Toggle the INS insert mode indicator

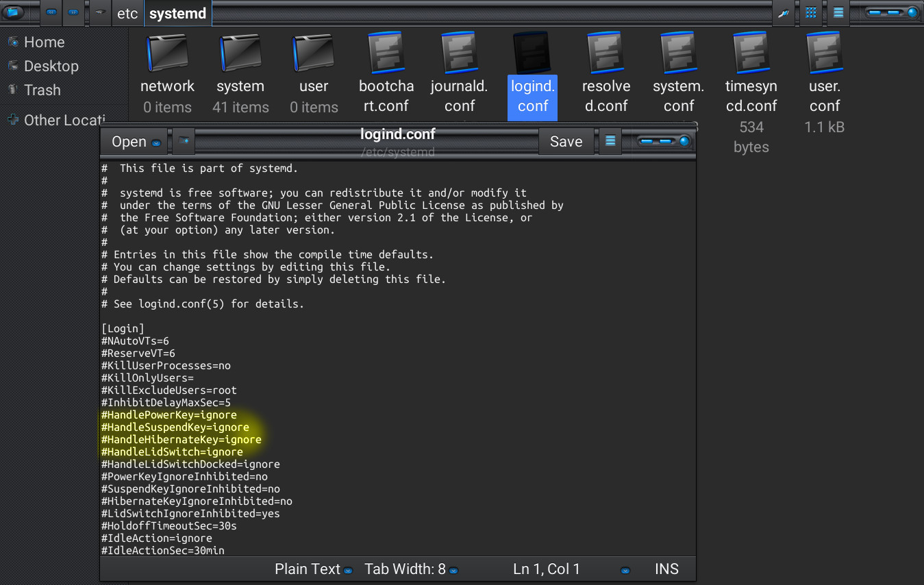666,569
